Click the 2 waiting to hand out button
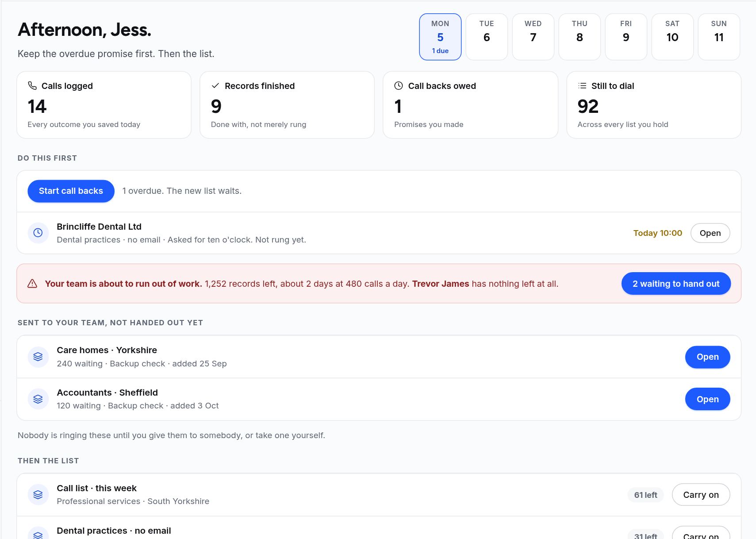The height and width of the screenshot is (539, 756). pyautogui.click(x=676, y=284)
